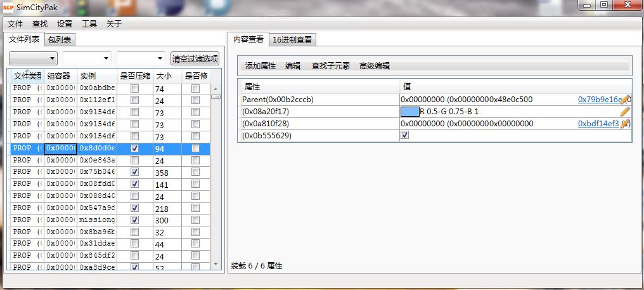Click the SCP application icon in title bar
This screenshot has width=644, height=290.
(x=8, y=8)
